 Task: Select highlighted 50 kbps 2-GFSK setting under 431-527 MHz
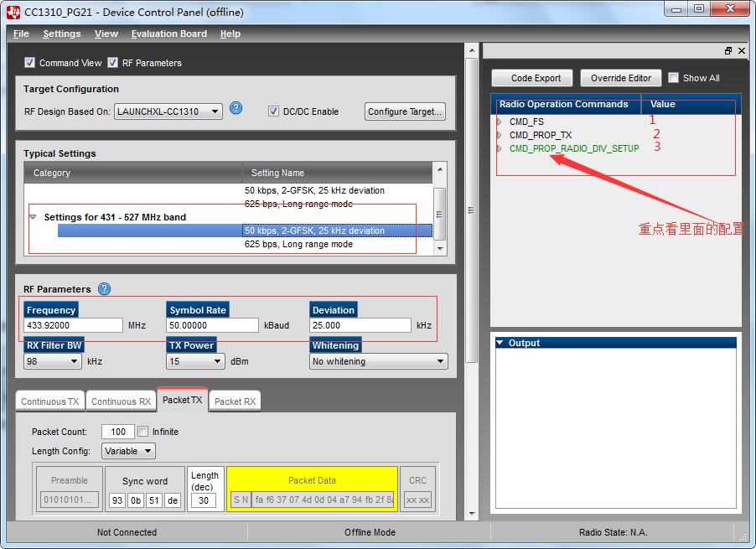pos(245,230)
